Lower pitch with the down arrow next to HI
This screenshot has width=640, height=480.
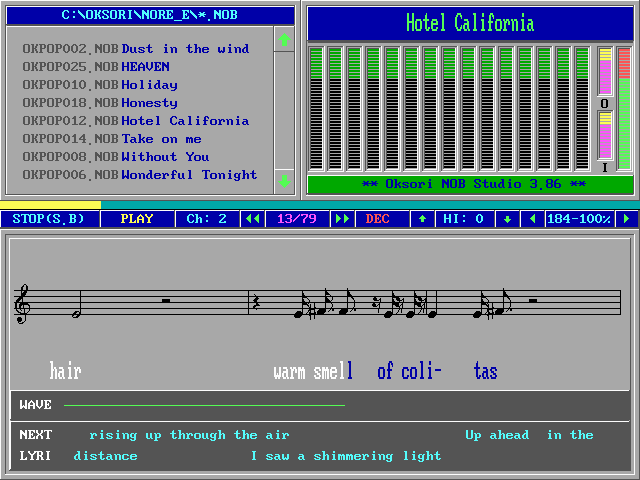pyautogui.click(x=507, y=219)
